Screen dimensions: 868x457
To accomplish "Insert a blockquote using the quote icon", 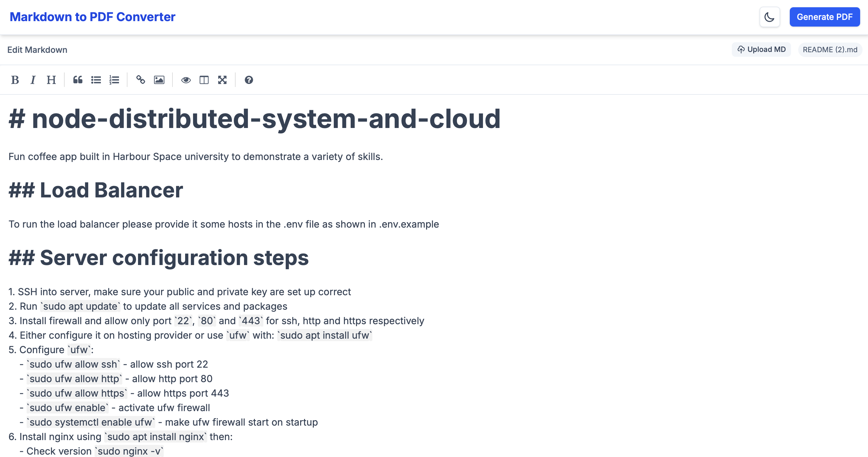I will pos(78,80).
